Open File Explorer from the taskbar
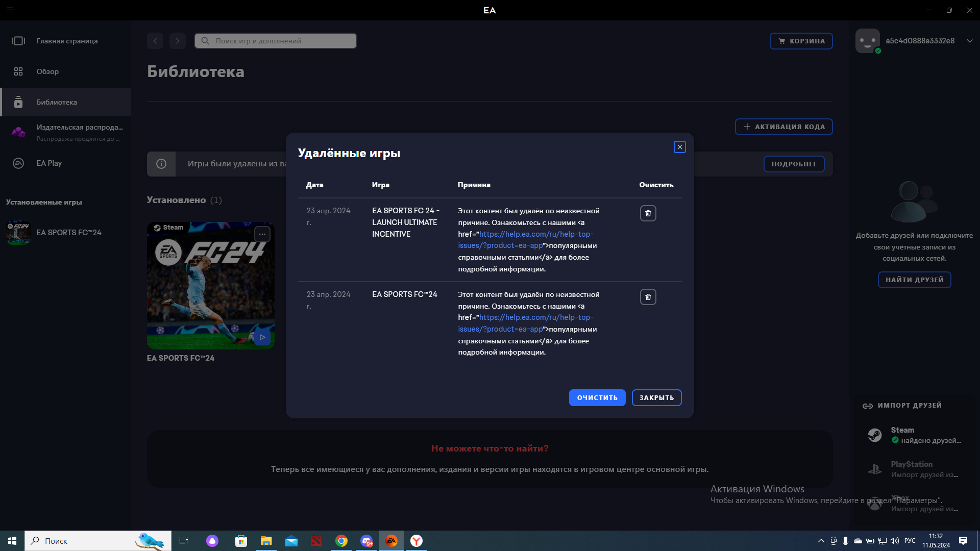 [266, 541]
